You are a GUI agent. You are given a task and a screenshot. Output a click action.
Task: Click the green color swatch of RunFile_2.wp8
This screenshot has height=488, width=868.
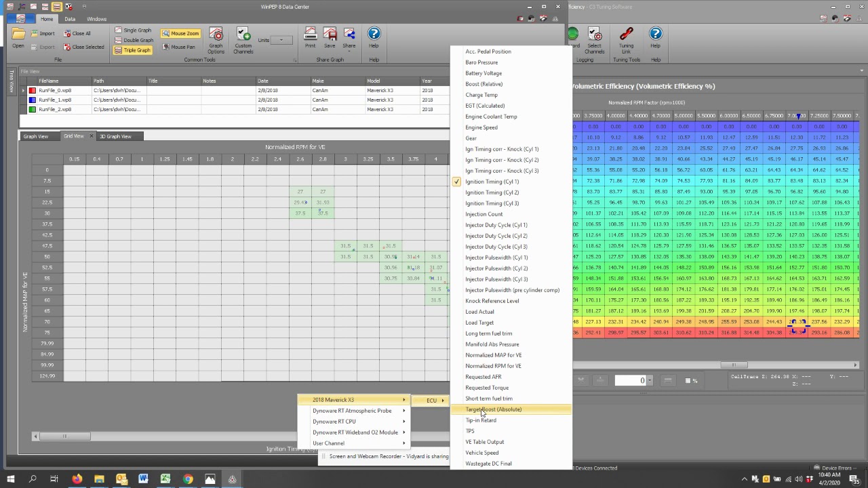[x=32, y=109]
